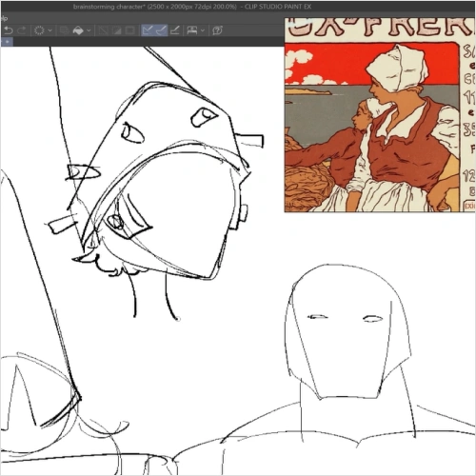Open the Help menu
This screenshot has height=476, width=476.
pyautogui.click(x=3, y=18)
